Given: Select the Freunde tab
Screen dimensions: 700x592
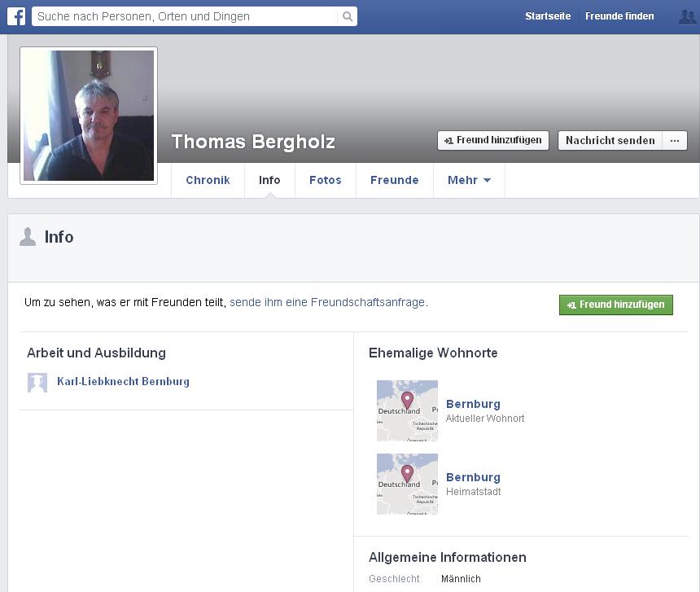Looking at the screenshot, I should (394, 180).
